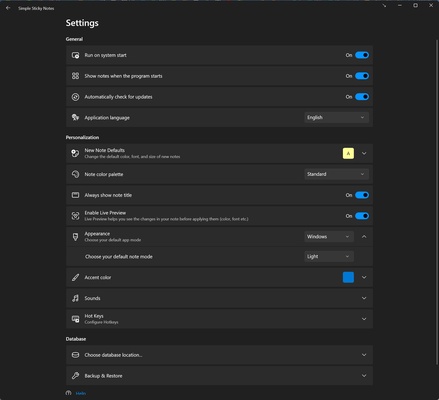Click the Sounds music note icon
Image resolution: width=439 pixels, height=400 pixels.
tap(76, 298)
